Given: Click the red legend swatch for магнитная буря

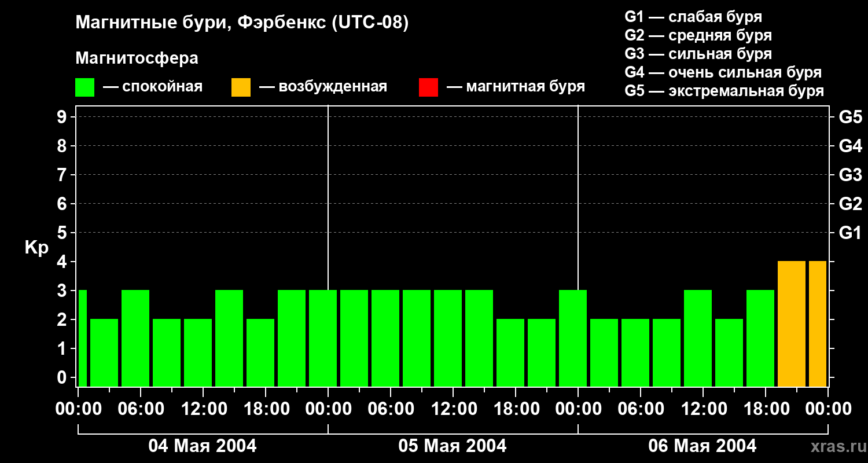Looking at the screenshot, I should click(428, 87).
